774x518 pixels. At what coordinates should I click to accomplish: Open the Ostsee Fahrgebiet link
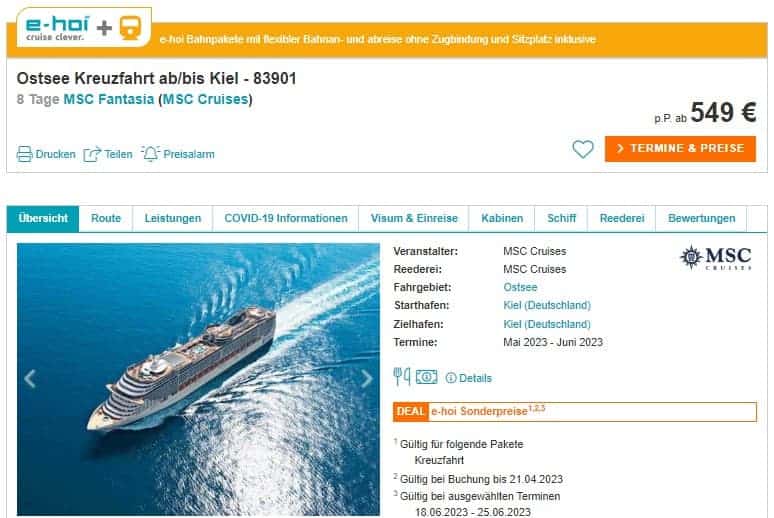point(520,287)
